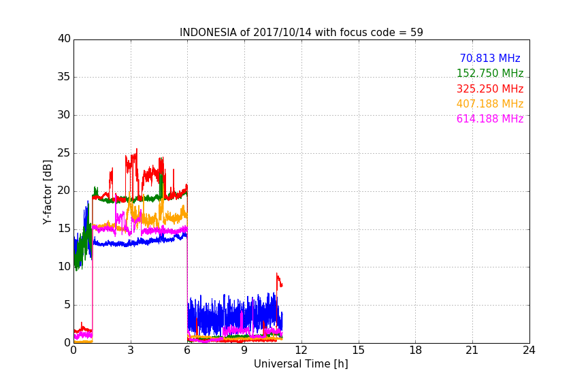The height and width of the screenshot is (392, 588).
Task: Click the x-axis tick label 18
Action: point(415,350)
